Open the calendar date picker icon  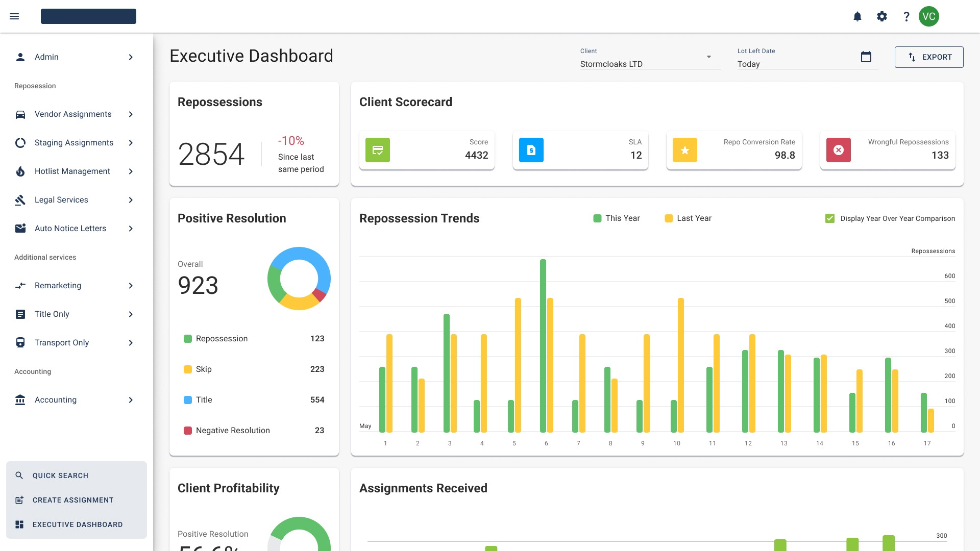[x=866, y=57]
